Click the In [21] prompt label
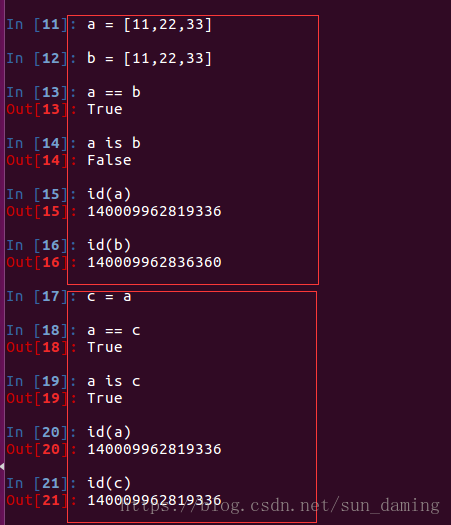The image size is (451, 525). point(41,483)
